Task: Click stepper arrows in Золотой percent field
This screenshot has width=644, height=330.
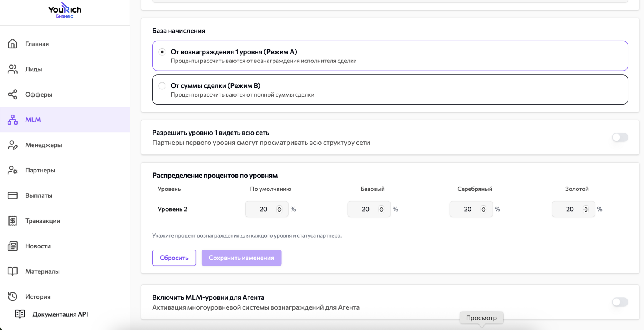Action: pyautogui.click(x=586, y=209)
